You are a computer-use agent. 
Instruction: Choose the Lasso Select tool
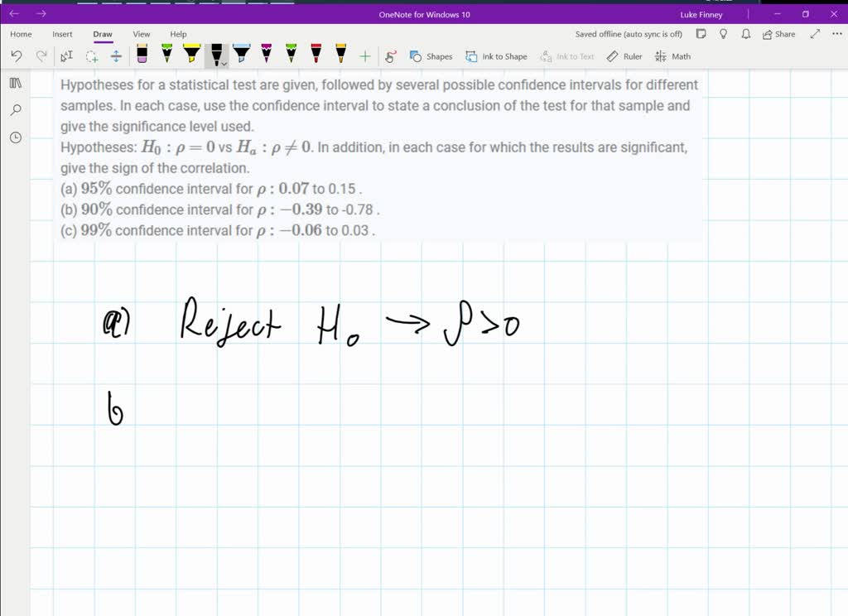tap(92, 55)
